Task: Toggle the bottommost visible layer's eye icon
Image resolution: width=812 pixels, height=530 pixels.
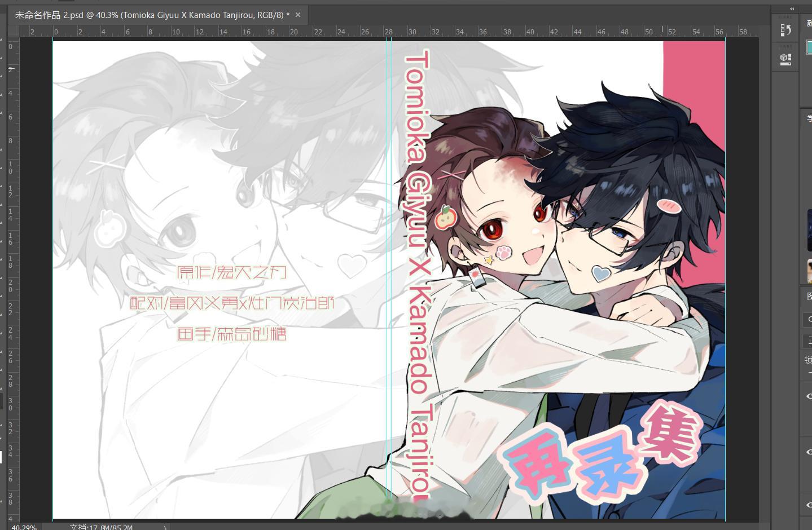Action: pos(809,505)
